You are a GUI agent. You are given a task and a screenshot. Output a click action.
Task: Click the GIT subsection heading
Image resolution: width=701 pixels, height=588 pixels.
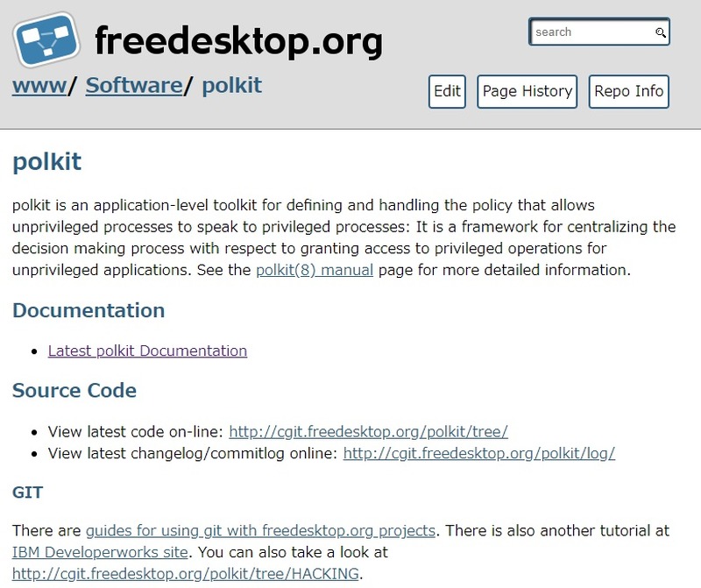(x=28, y=493)
